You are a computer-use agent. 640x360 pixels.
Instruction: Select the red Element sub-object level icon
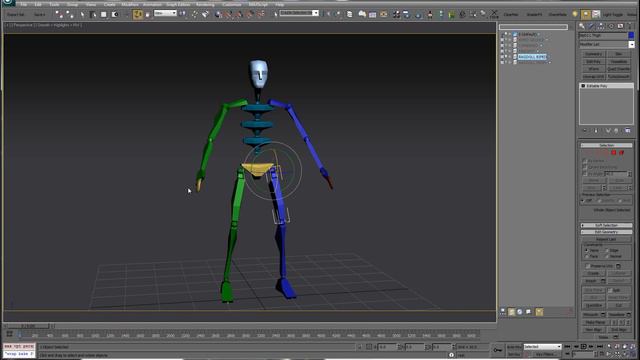click(x=622, y=153)
